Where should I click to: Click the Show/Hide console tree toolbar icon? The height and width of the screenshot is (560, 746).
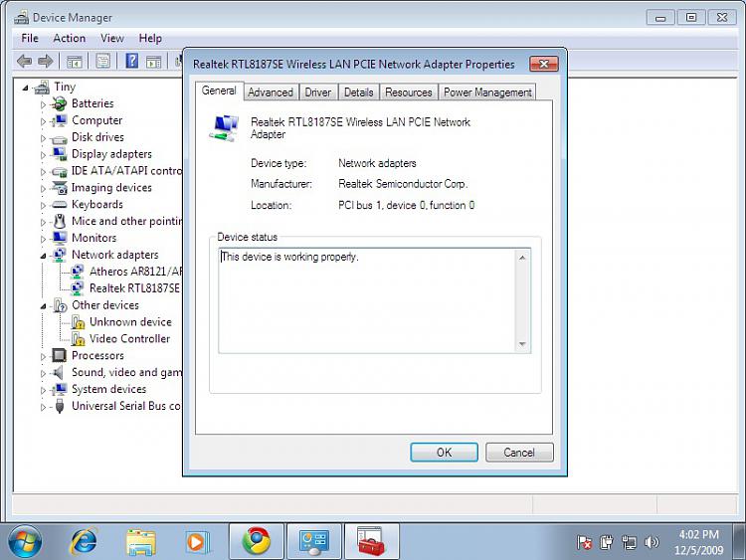75,62
